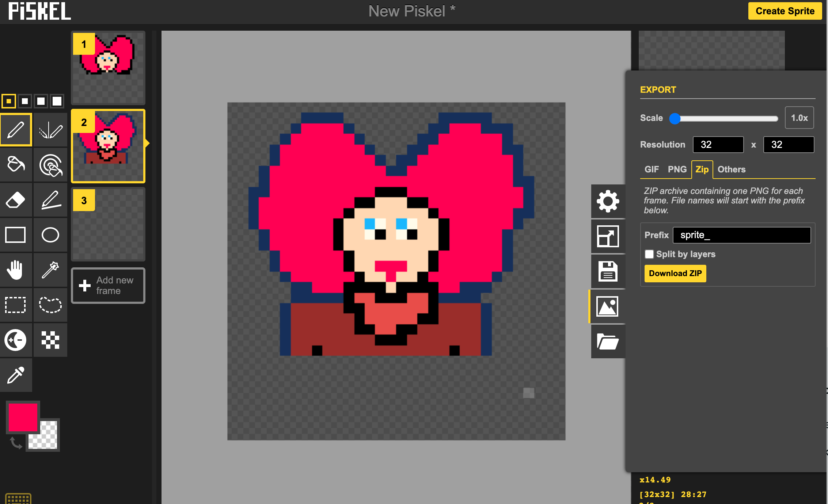The width and height of the screenshot is (828, 504).
Task: Pick the Move hand tool
Action: pyautogui.click(x=16, y=270)
